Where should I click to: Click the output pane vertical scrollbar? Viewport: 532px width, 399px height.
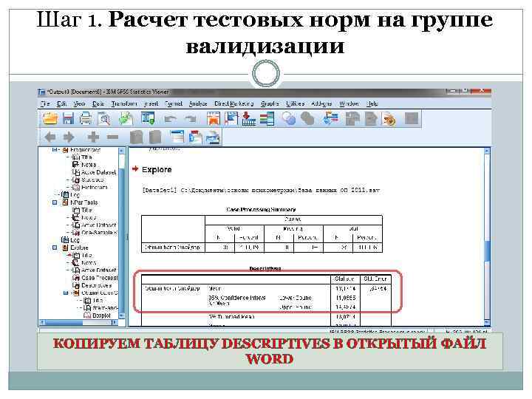tap(487, 236)
